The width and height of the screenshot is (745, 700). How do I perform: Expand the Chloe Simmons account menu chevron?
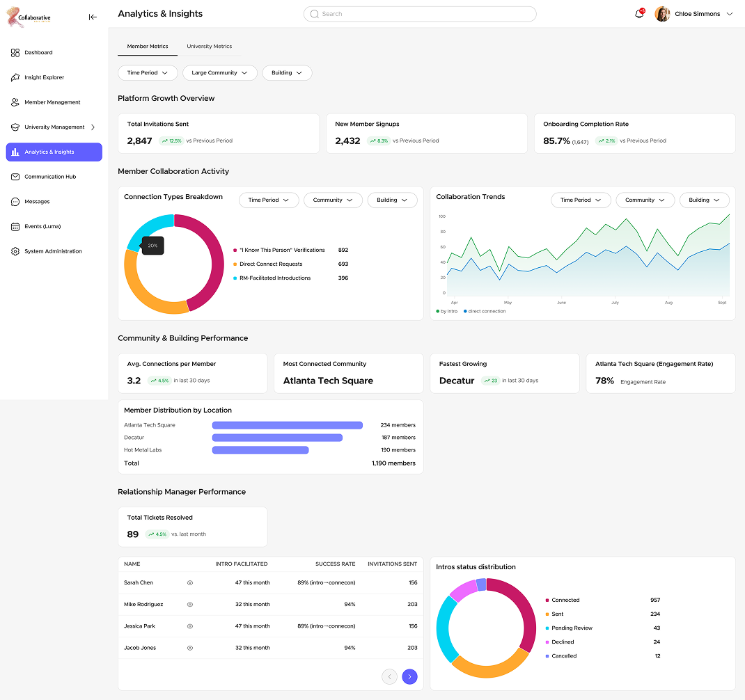[x=729, y=14]
